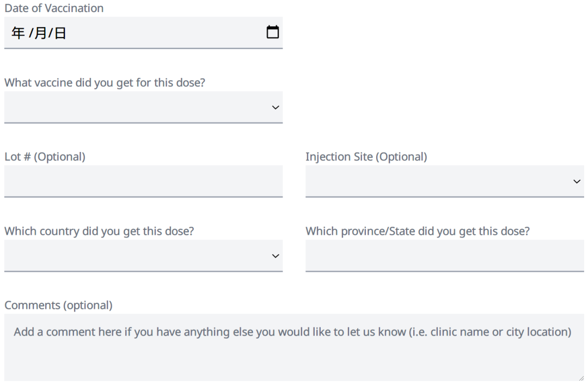Click the "Comments (optional)" label
The height and width of the screenshot is (384, 588).
58,305
